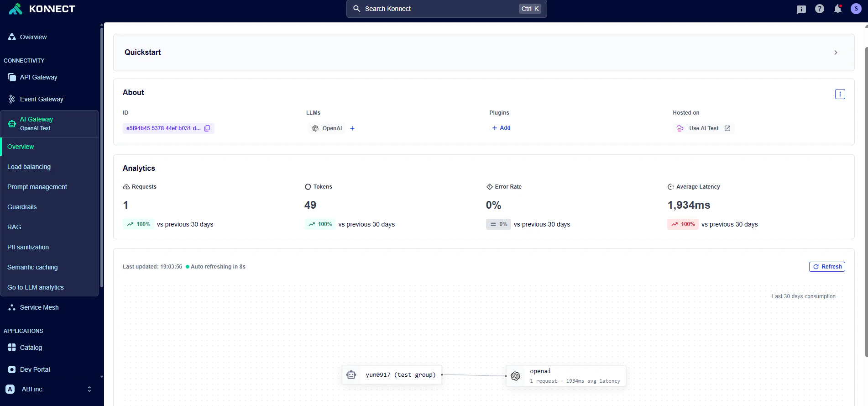
Task: Click the Ctrl K shortcut badge
Action: tap(530, 9)
